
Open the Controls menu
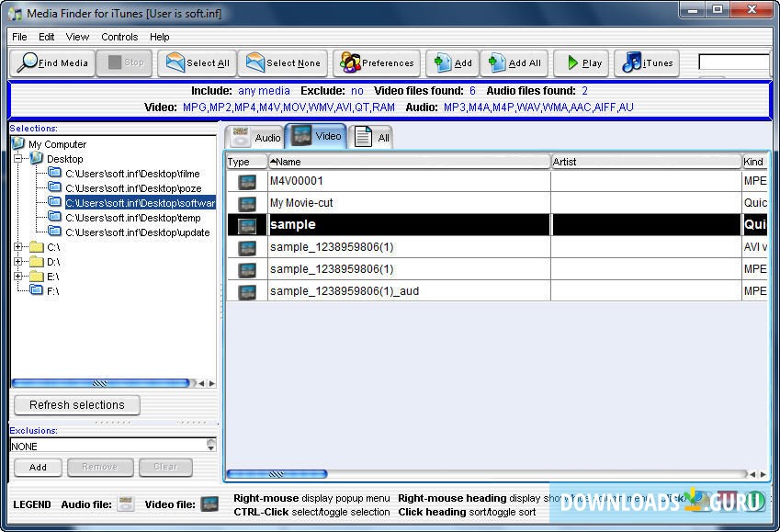120,37
